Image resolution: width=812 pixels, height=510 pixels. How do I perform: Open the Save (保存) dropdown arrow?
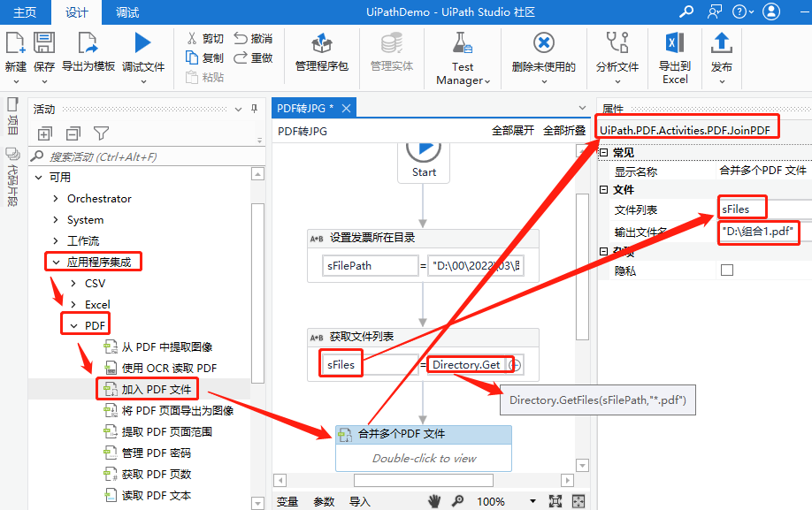(44, 81)
